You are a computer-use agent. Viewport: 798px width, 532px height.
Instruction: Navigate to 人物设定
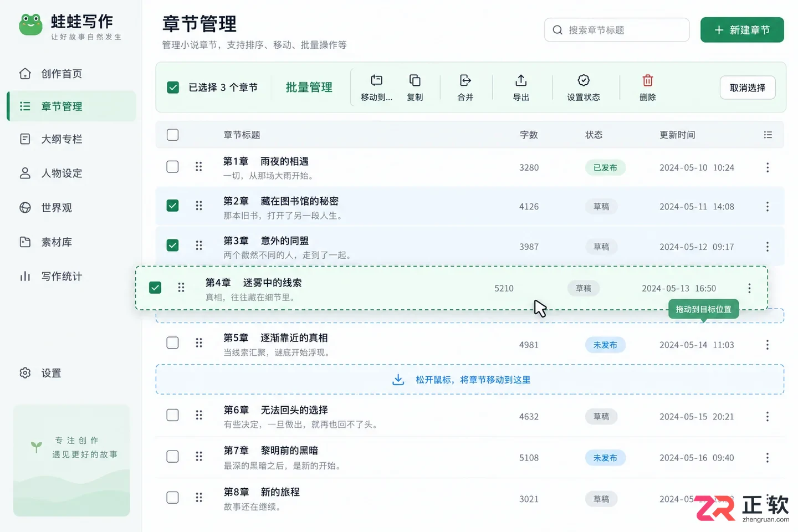tap(71, 173)
